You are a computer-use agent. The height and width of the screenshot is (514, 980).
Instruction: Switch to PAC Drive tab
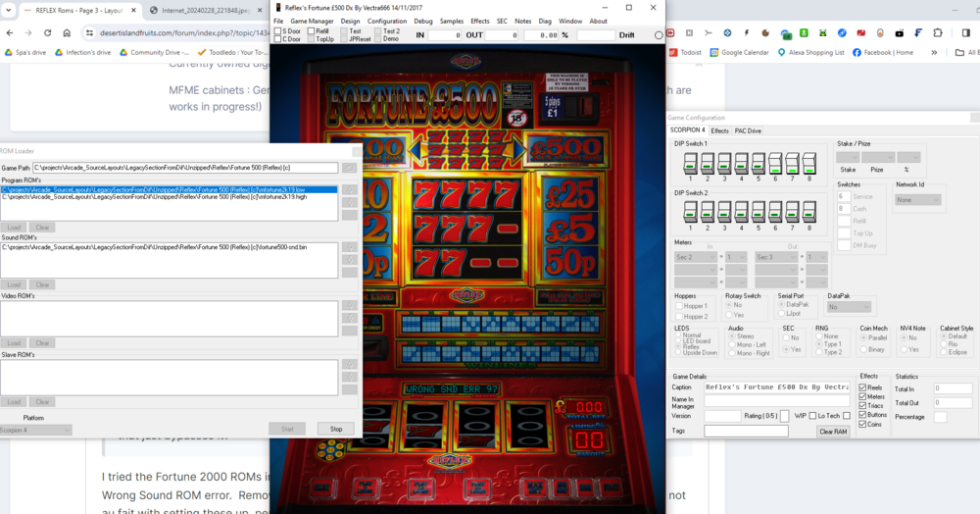748,130
